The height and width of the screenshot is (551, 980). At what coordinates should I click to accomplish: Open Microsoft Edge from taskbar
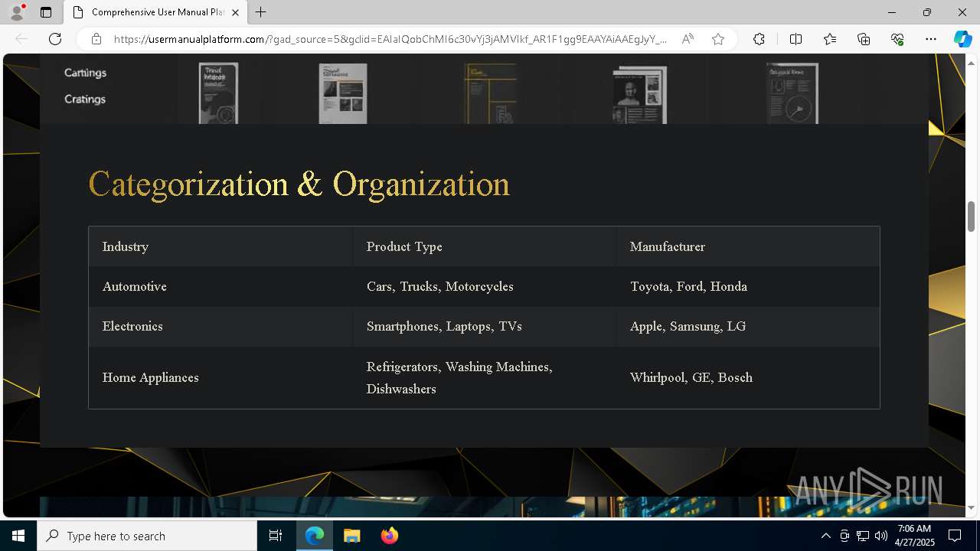pos(315,536)
